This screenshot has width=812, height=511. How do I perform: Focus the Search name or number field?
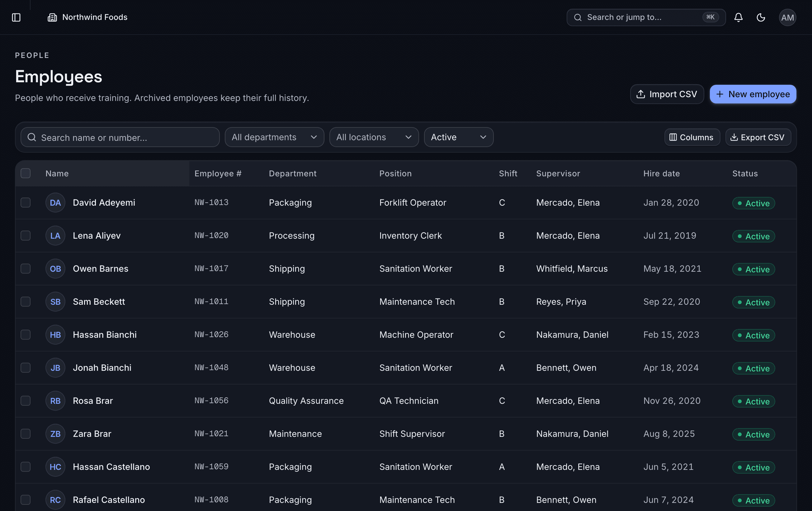coord(120,137)
